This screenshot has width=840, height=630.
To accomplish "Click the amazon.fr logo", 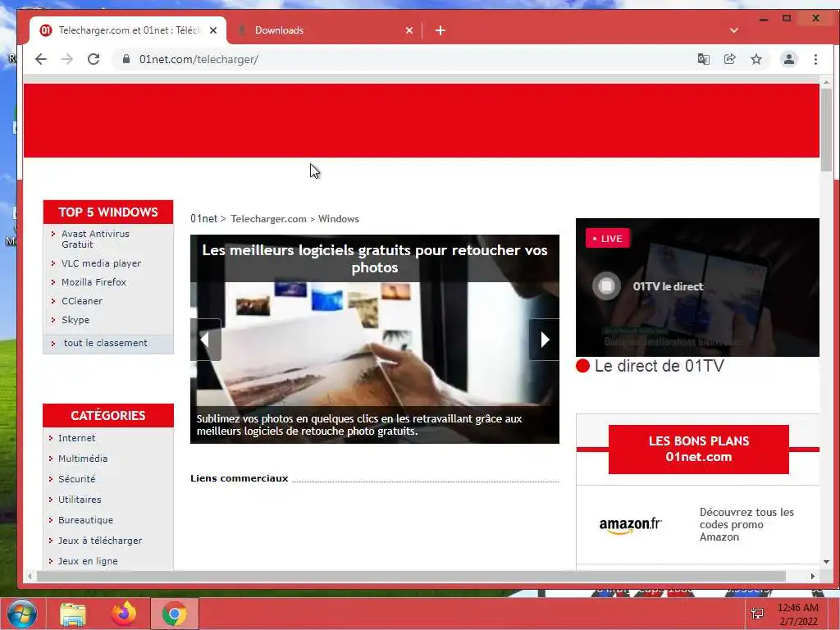I will 631,524.
